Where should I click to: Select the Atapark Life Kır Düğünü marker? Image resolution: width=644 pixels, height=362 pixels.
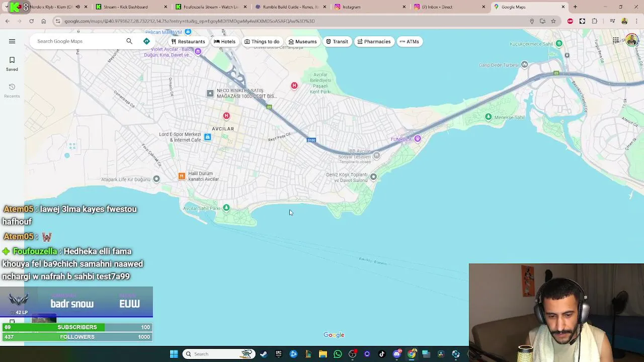pos(156,179)
